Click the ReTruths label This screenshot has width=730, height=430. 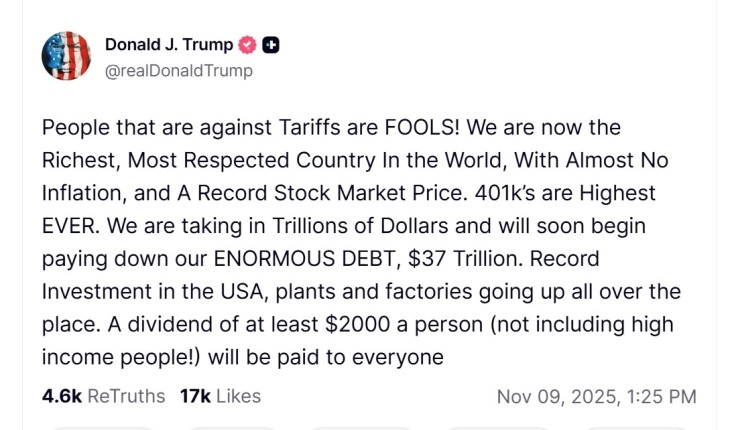click(126, 396)
